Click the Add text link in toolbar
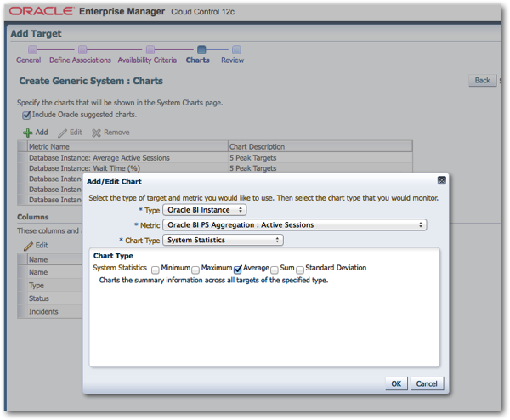The width and height of the screenshot is (510, 420). pos(42,133)
